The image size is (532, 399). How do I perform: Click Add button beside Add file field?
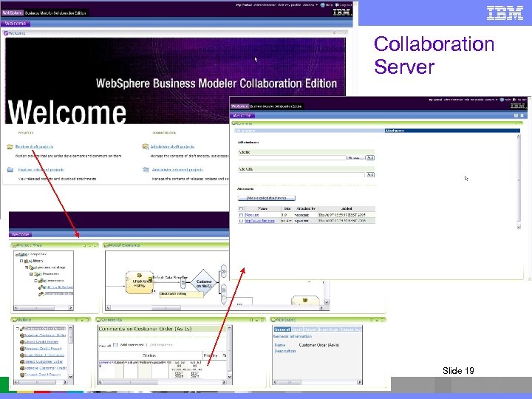point(370,158)
